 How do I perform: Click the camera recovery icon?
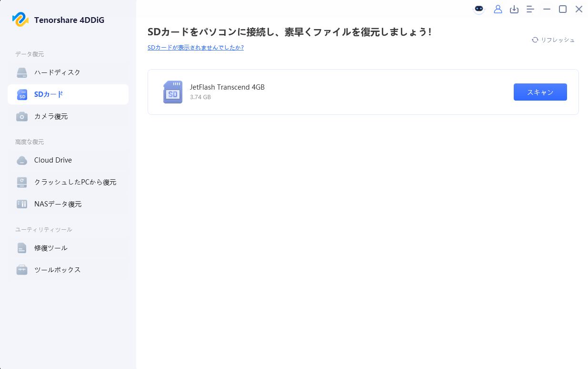(x=22, y=116)
